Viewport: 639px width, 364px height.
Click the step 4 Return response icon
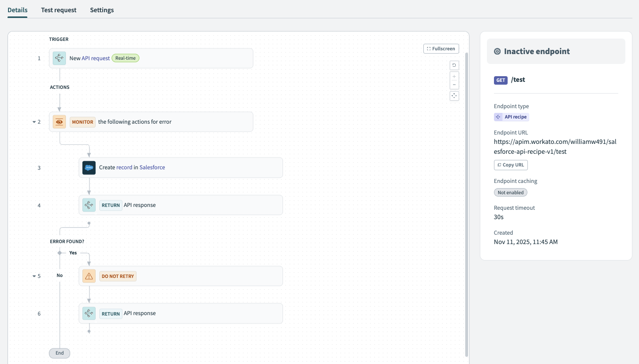coord(89,205)
